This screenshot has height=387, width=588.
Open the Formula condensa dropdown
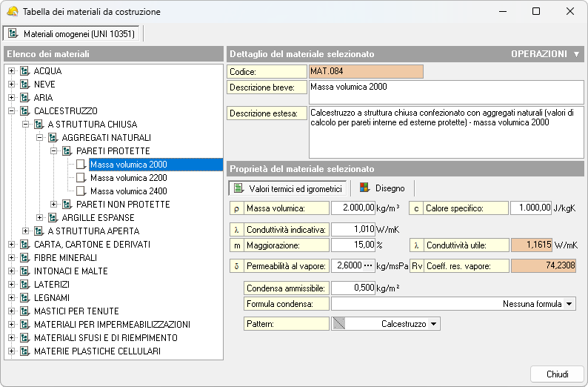point(569,304)
